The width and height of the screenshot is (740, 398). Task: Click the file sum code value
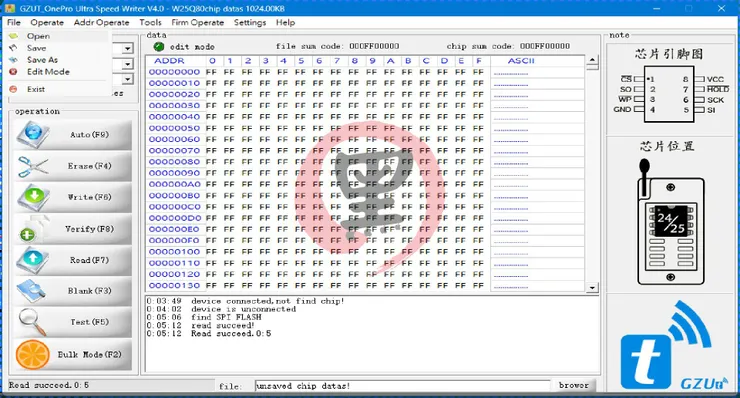tap(374, 46)
